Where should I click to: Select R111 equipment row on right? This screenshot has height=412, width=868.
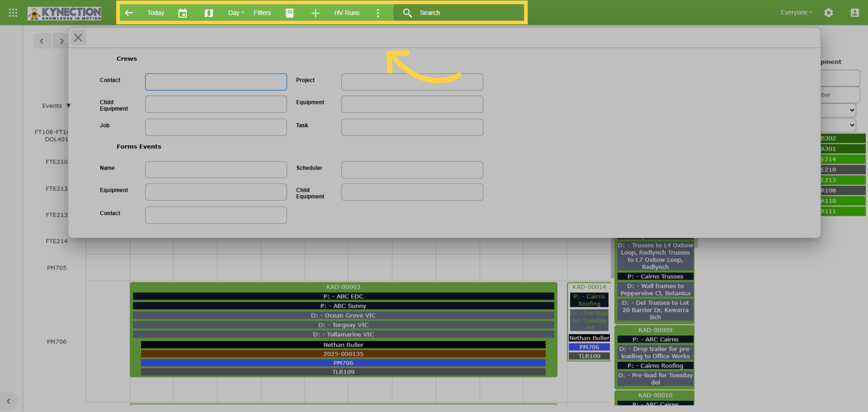[843, 211]
